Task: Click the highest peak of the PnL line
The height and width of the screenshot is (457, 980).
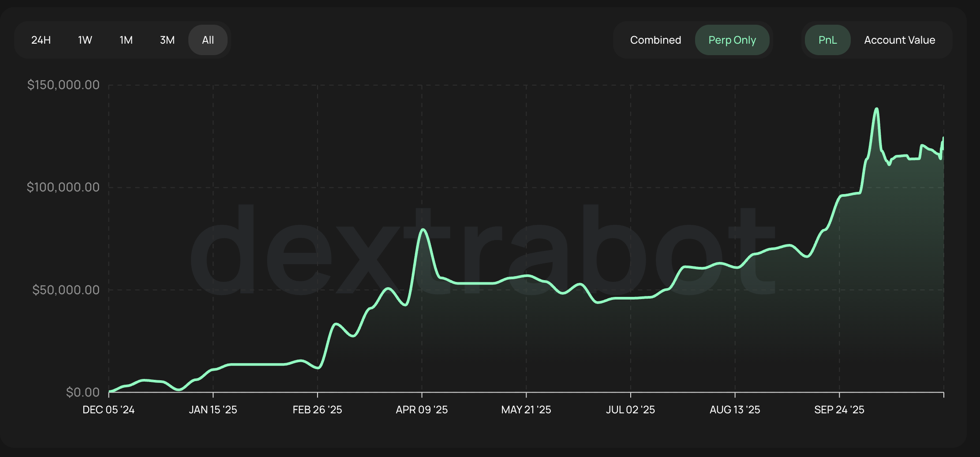Action: [876, 109]
